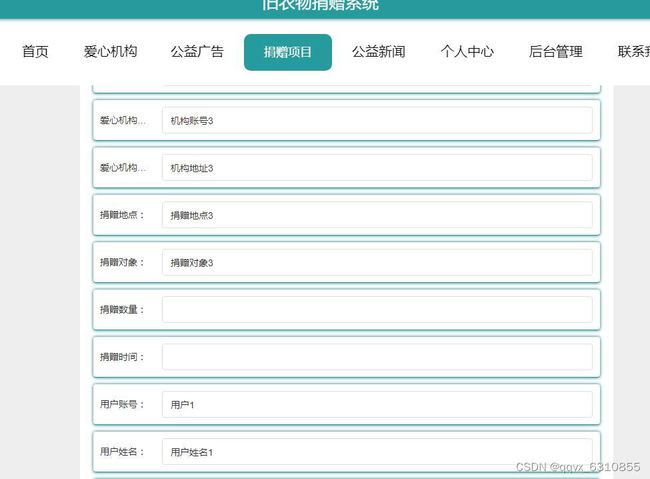Screen dimensions: 650x479
Task: Select the 用户账号 field containing 用户1
Action: coord(377,404)
